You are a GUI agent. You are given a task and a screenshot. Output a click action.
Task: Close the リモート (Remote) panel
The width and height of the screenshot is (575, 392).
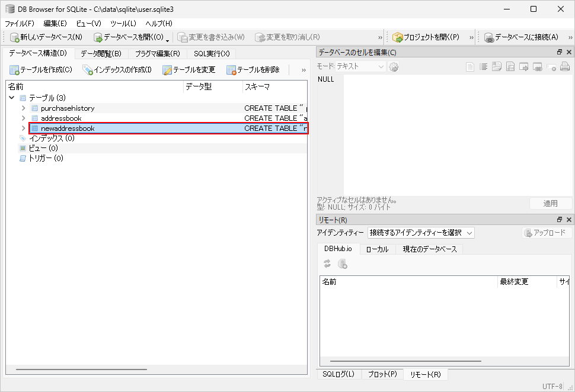coord(568,220)
